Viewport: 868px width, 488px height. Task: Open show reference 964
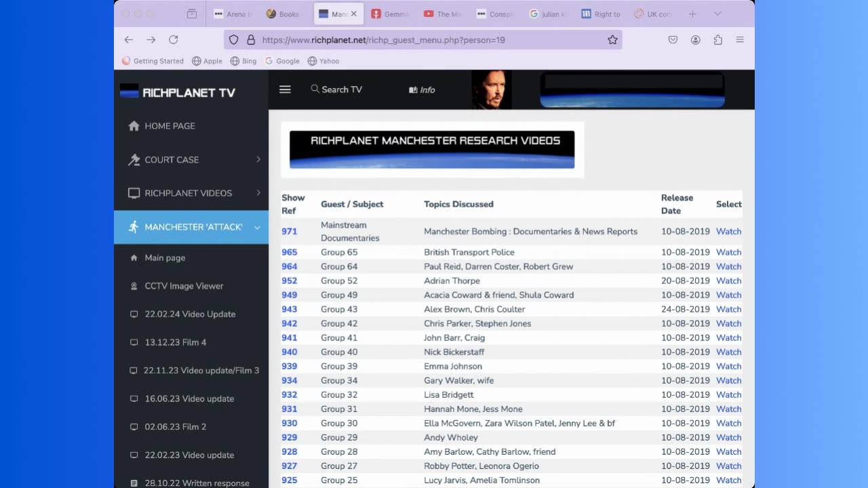[x=290, y=266]
